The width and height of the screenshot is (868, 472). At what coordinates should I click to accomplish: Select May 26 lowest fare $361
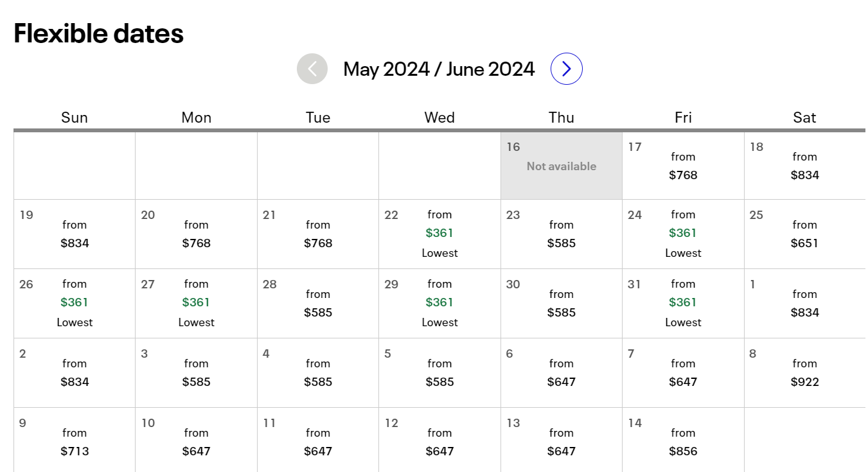point(75,303)
